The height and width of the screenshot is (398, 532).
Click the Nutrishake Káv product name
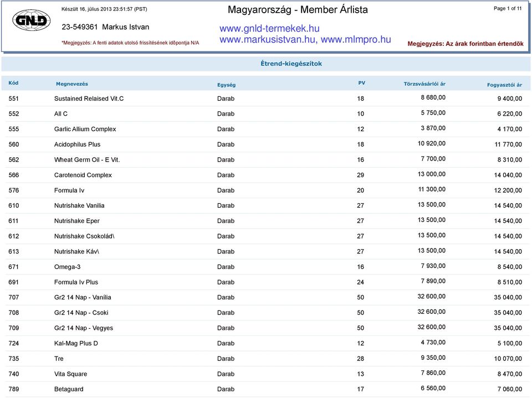76,251
